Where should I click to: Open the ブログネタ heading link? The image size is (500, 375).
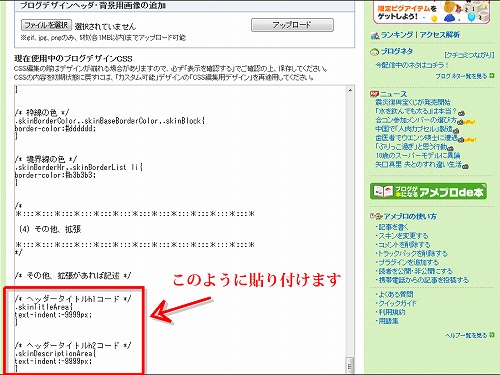coord(397,51)
